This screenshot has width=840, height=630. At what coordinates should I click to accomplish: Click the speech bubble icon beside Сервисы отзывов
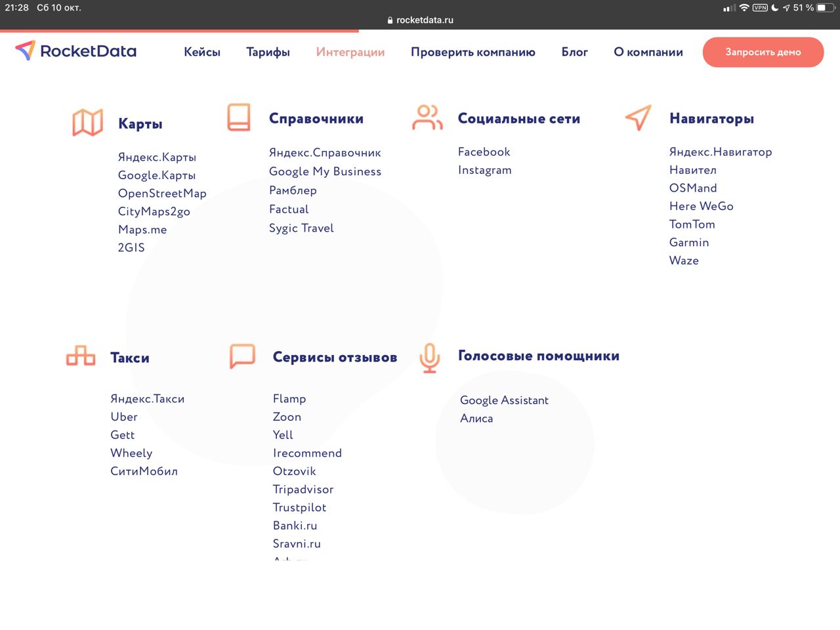click(x=242, y=356)
